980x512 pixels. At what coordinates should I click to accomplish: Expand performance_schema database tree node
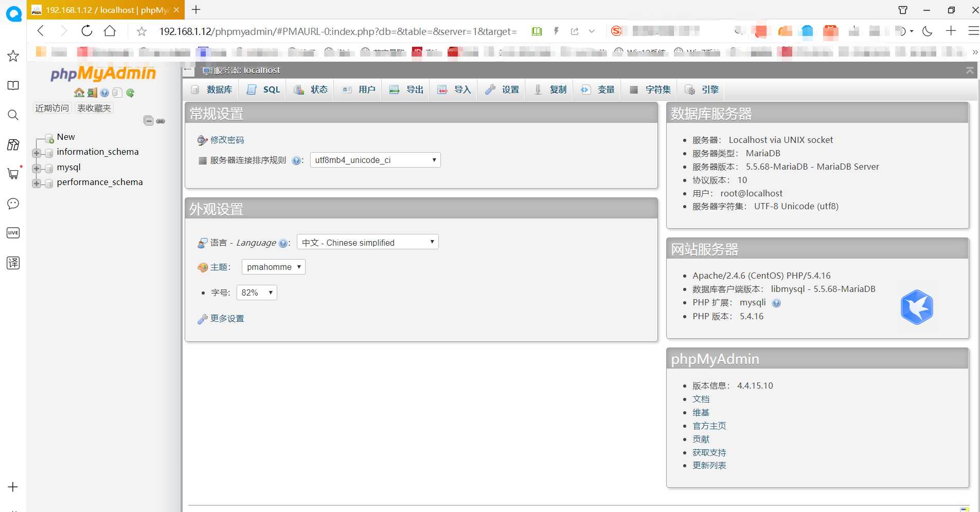click(37, 183)
